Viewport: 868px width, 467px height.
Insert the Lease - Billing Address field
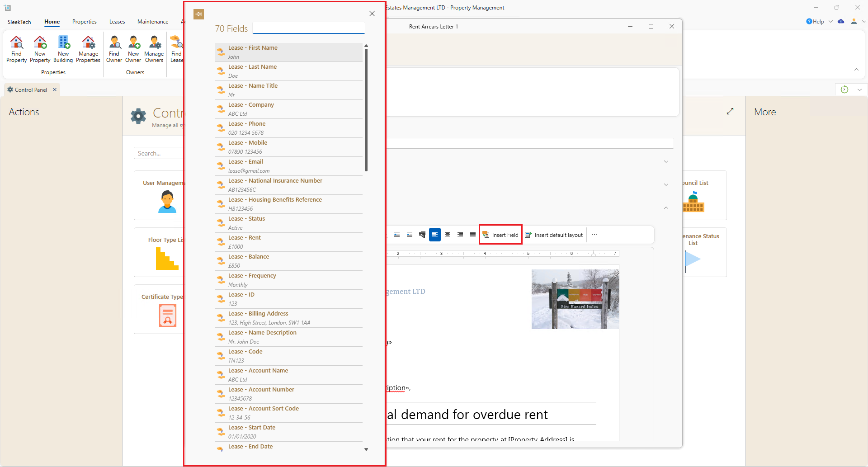(289, 318)
